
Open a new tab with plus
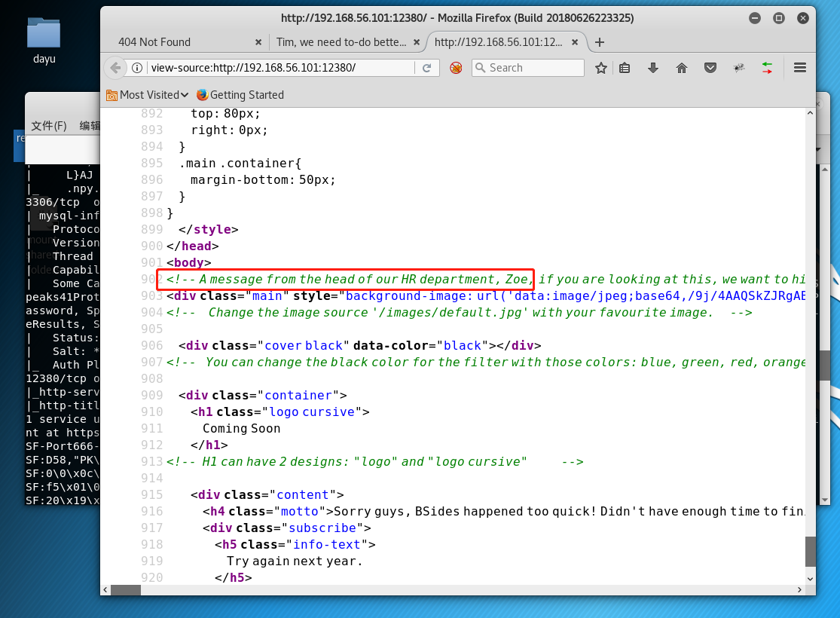pos(600,42)
